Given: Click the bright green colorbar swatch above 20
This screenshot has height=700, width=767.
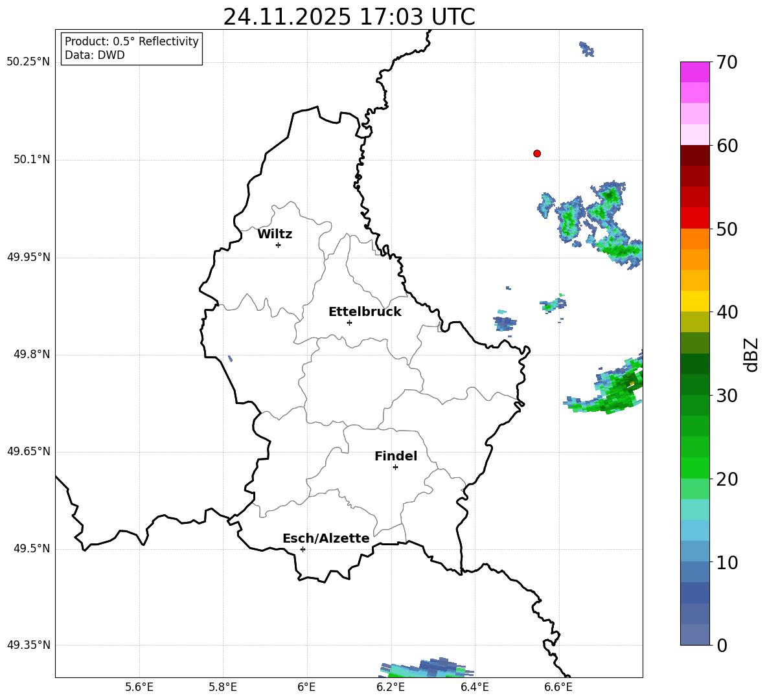Looking at the screenshot, I should (x=695, y=468).
